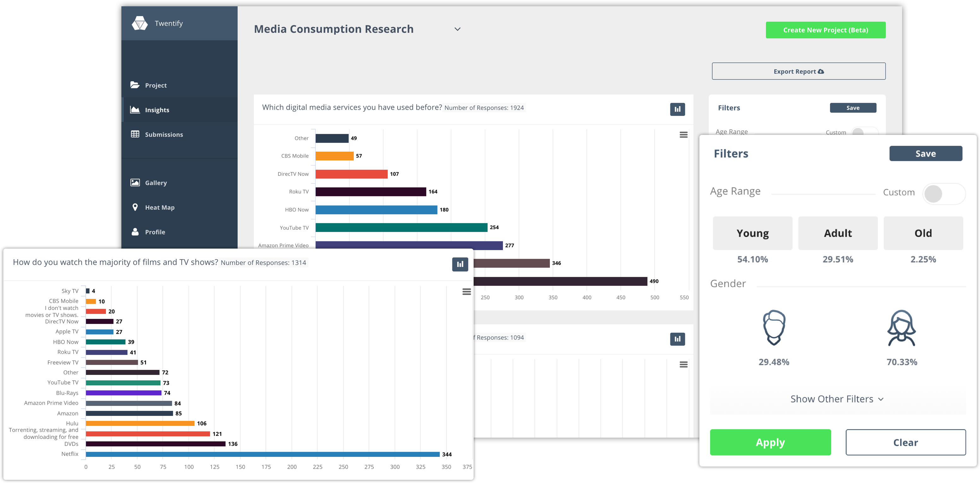
Task: Click chart type icon on the 1094 responses card
Action: coord(677,339)
